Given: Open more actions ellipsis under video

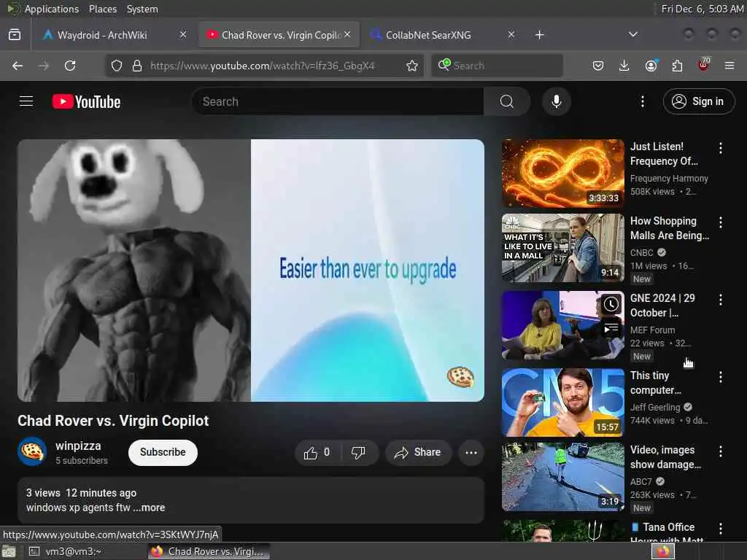Looking at the screenshot, I should tap(471, 452).
